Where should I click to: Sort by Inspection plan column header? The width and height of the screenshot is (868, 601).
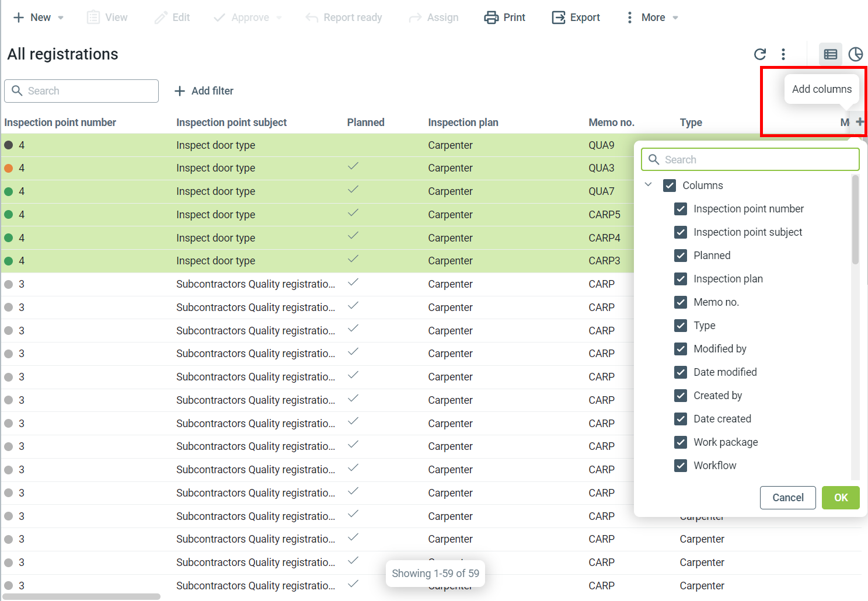point(463,123)
